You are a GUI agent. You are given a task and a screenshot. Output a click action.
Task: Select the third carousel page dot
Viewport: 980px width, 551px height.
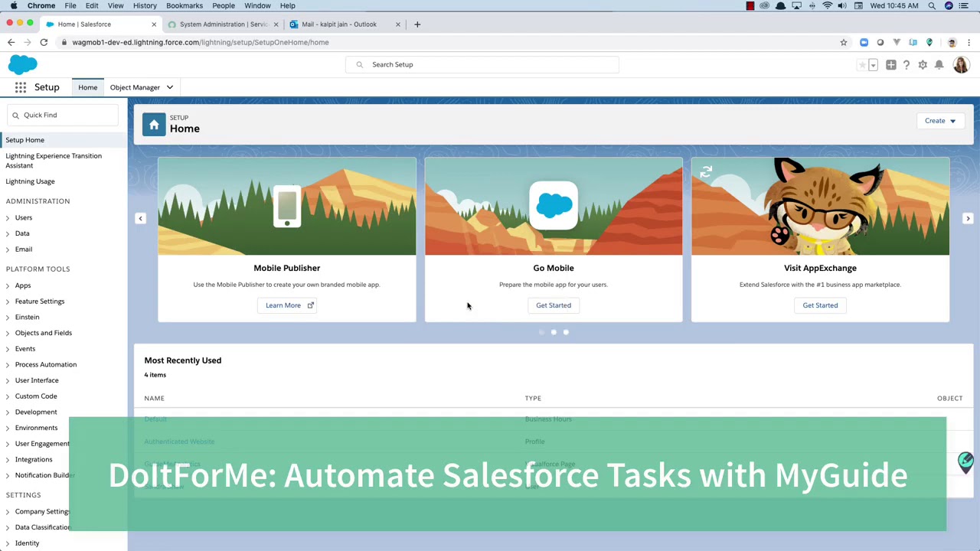566,332
